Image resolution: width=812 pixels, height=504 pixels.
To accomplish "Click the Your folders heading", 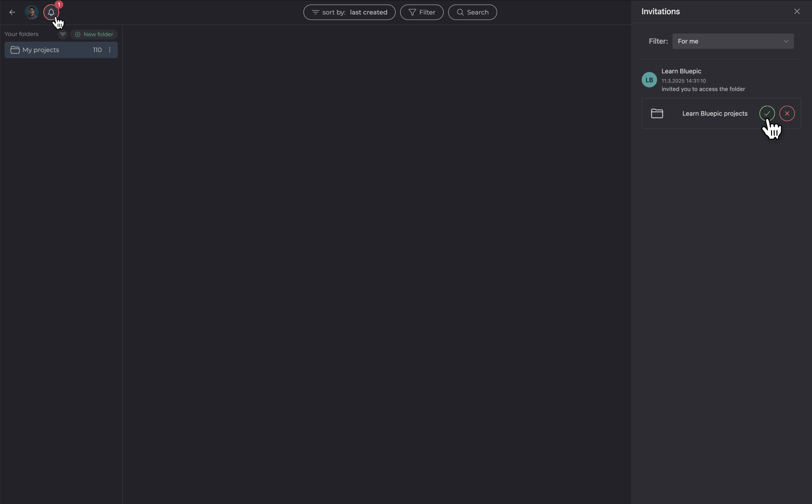I will [x=22, y=34].
